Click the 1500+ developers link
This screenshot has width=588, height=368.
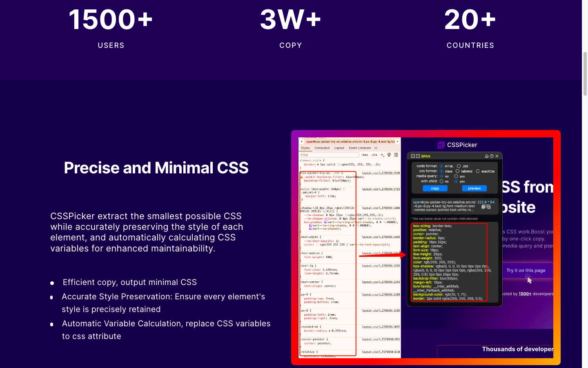coord(525,294)
